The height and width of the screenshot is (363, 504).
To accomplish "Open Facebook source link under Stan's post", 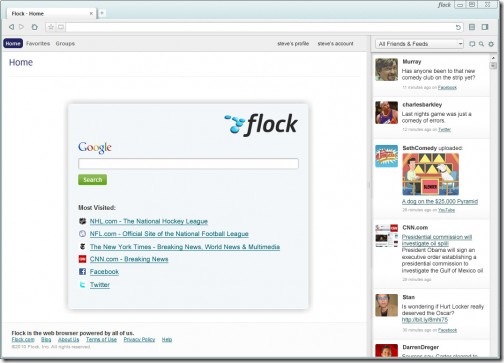I will coord(447,330).
